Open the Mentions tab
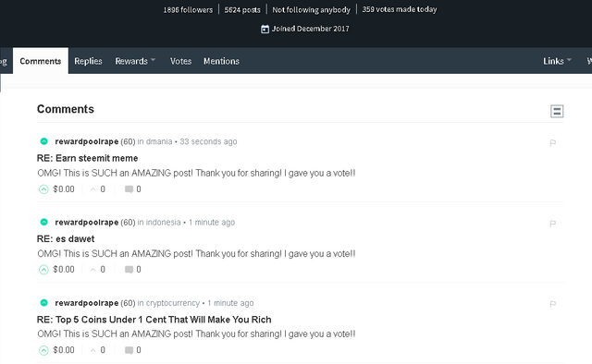592x364 pixels. click(x=221, y=61)
